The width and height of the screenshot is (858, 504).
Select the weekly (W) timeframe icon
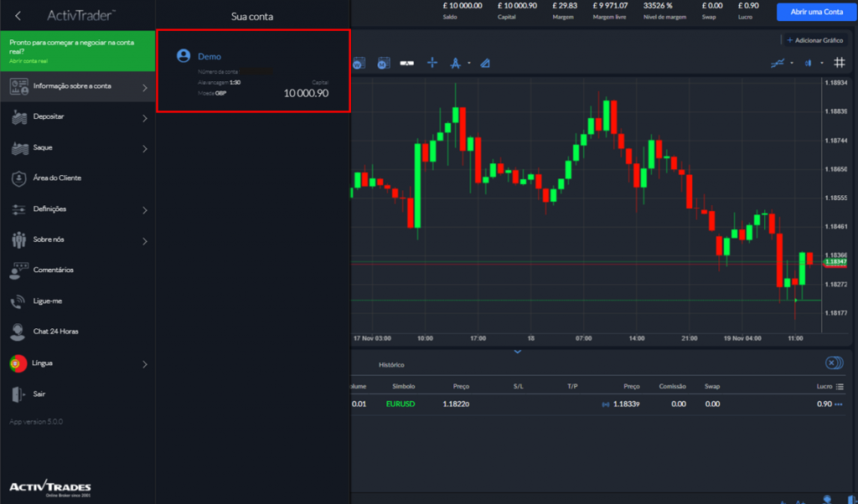(x=359, y=64)
